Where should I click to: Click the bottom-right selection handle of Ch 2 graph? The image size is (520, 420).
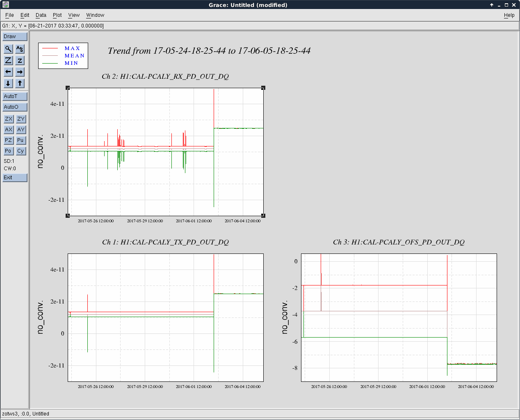[263, 215]
